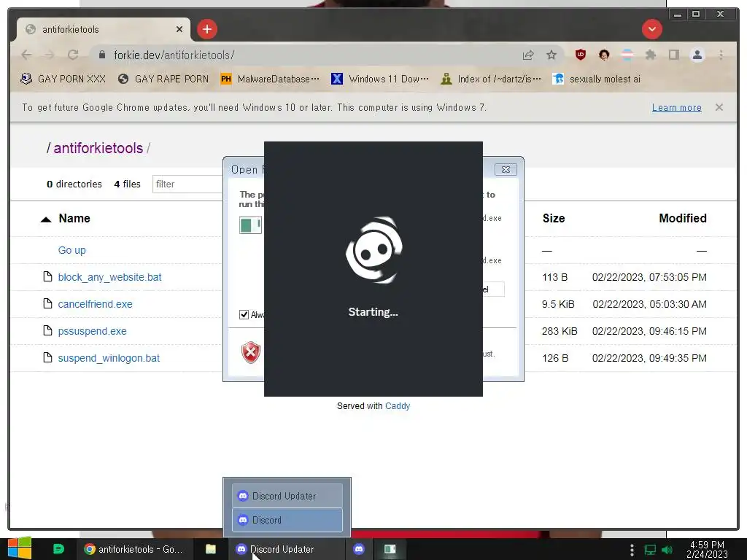Open the volume tray icon
The height and width of the screenshot is (560, 747).
667,550
